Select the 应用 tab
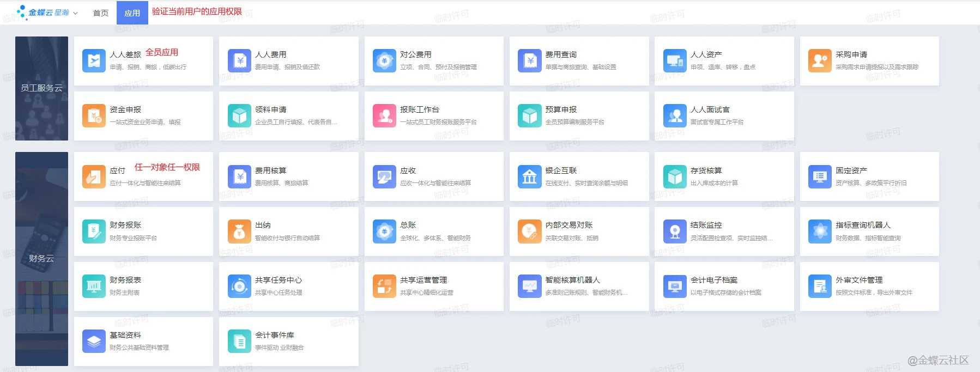Screen dimensions: 980x372 (132, 13)
